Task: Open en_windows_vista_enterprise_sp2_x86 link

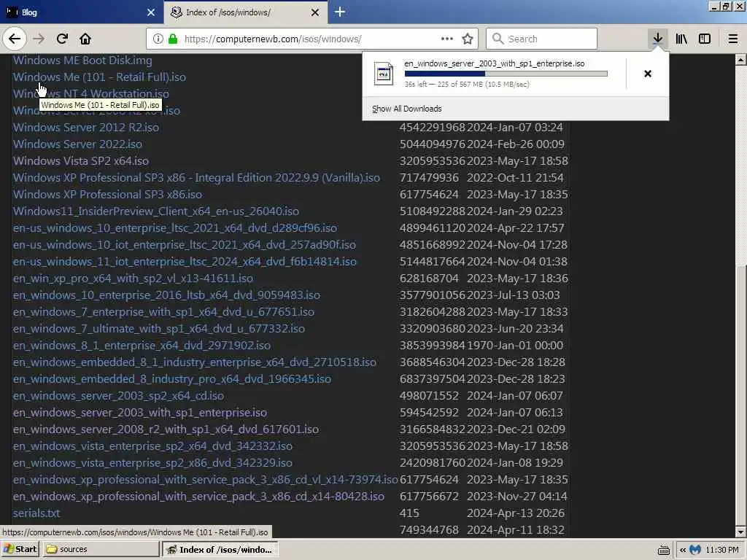Action: (152, 463)
